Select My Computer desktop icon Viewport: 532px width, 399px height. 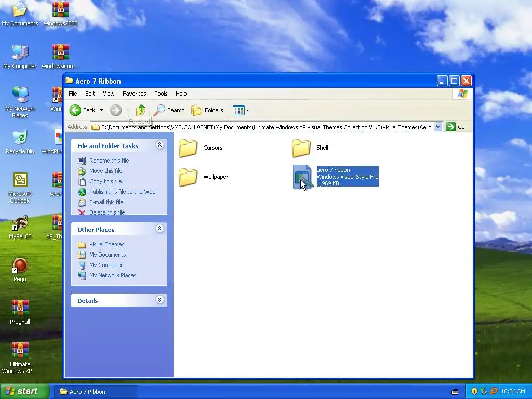pyautogui.click(x=20, y=56)
